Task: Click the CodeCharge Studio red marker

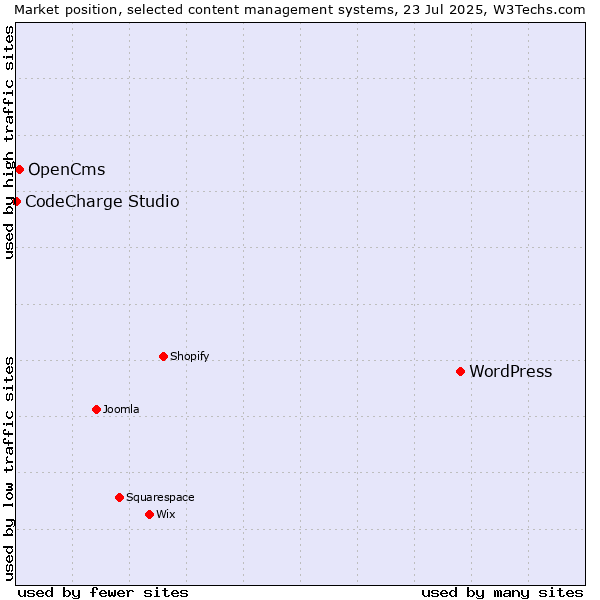Action: pyautogui.click(x=16, y=201)
